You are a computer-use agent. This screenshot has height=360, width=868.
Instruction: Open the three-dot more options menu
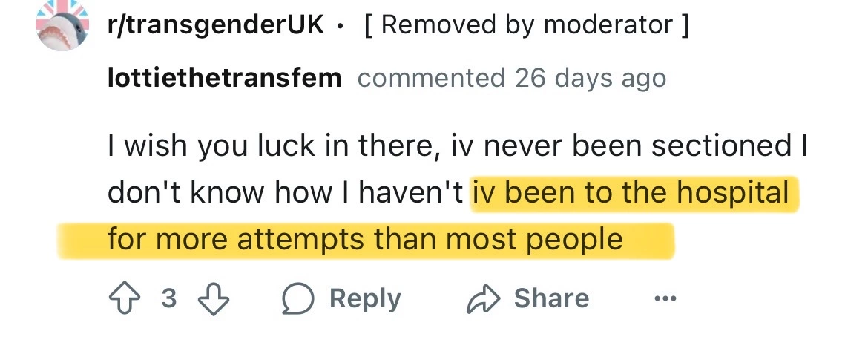click(x=665, y=299)
